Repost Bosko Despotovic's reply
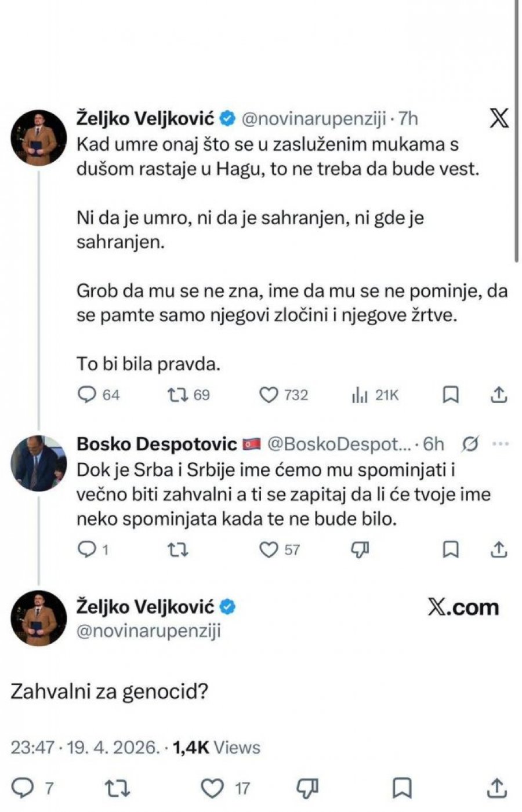 coord(177,549)
